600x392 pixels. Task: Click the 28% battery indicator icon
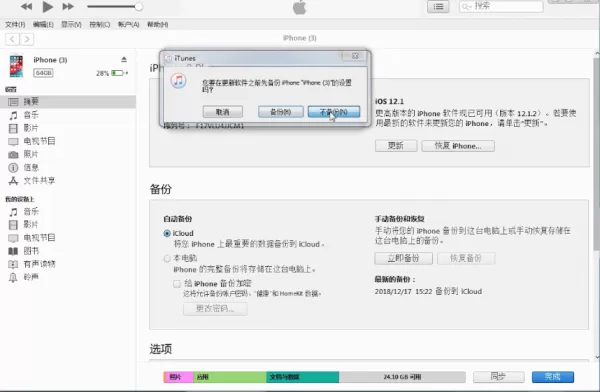[118, 73]
